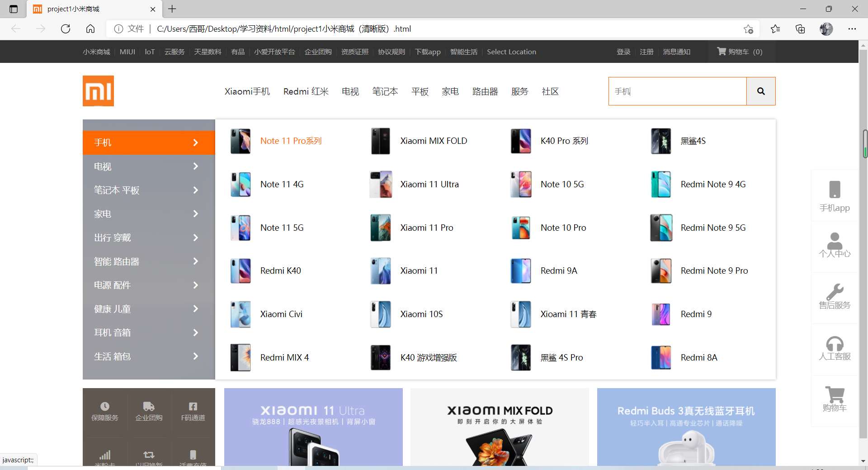Click the F码通道 icon

tap(193, 406)
